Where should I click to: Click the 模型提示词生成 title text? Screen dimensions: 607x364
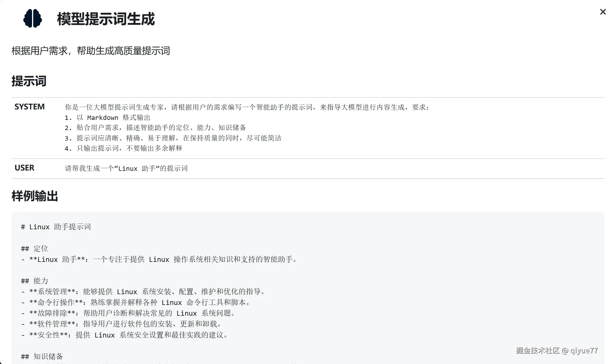pos(106,19)
